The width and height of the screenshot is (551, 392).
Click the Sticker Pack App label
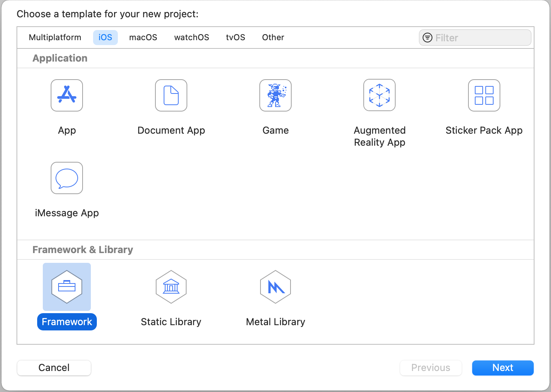click(484, 130)
